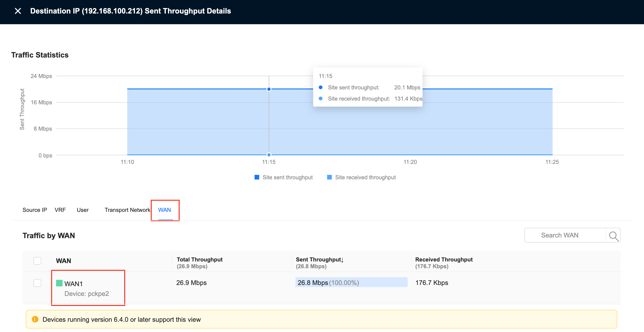Click the version 6.4.0 notice text
Image resolution: width=644 pixels, height=332 pixels.
pos(121,319)
